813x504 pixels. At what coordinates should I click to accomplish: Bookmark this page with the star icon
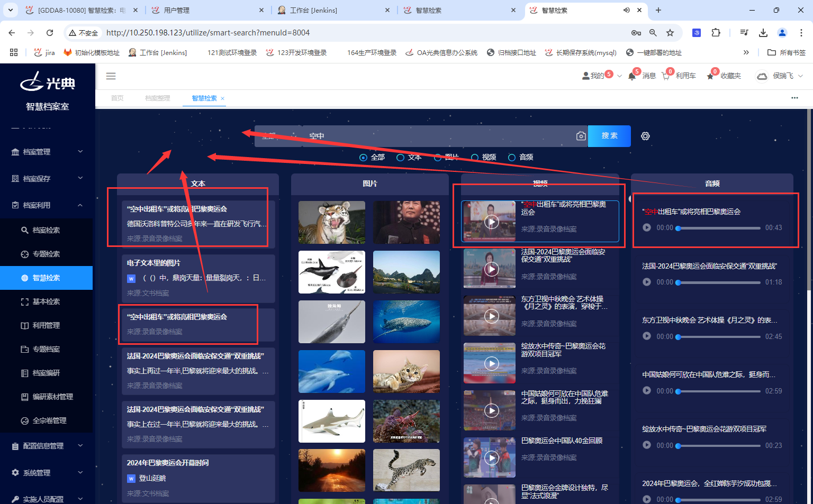click(x=670, y=33)
